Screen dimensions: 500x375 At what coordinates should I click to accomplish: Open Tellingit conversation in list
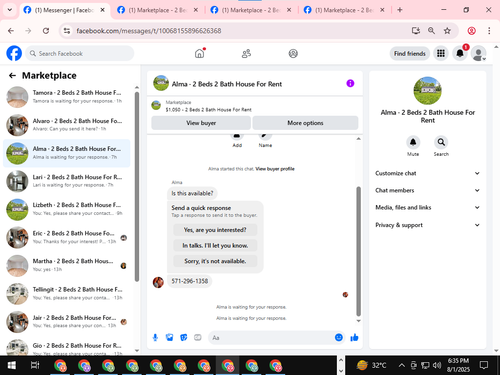point(67,293)
